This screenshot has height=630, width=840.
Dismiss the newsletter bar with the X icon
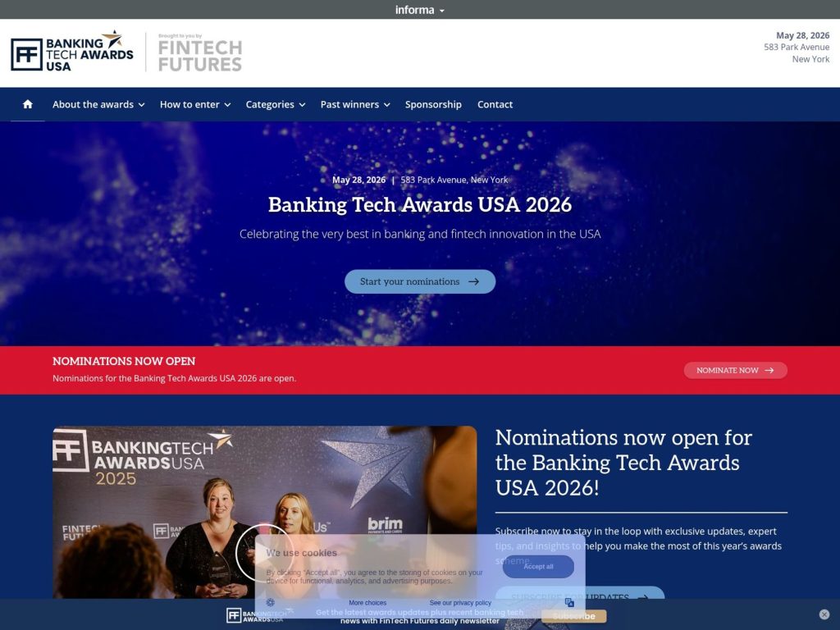(824, 614)
